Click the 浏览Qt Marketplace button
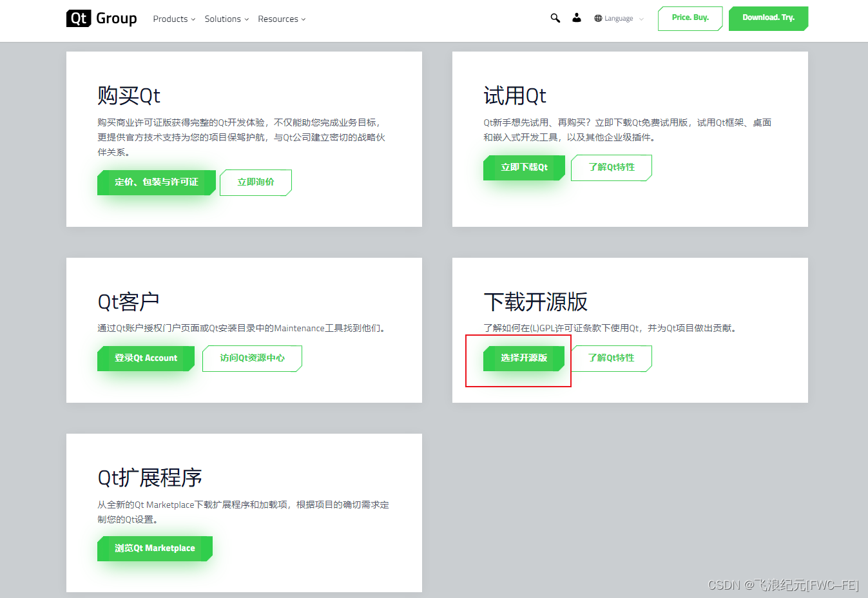Viewport: 868px width, 598px height. [155, 548]
